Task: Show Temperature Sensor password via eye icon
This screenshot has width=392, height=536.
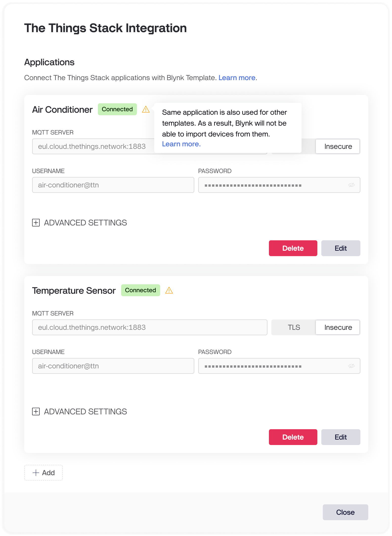Action: coord(351,366)
